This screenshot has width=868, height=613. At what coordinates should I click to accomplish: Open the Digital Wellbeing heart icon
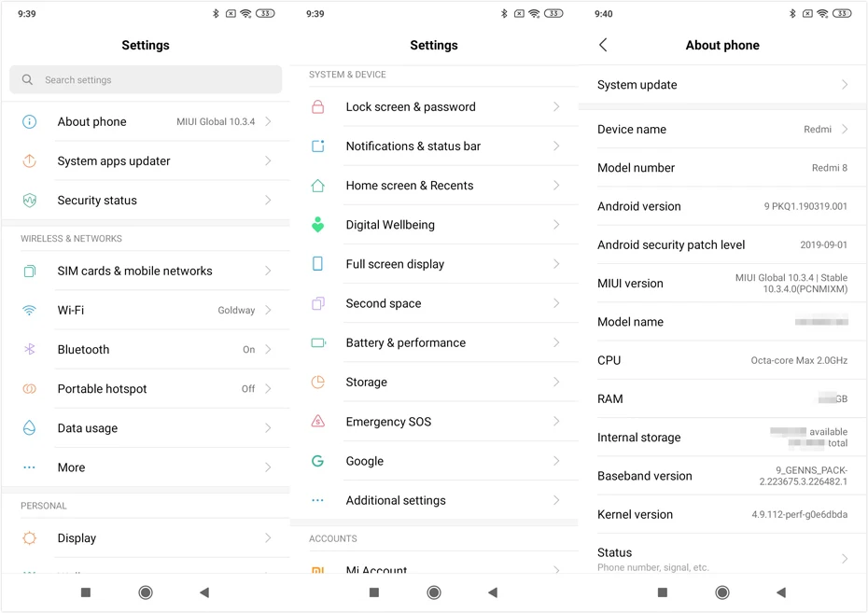tap(317, 225)
